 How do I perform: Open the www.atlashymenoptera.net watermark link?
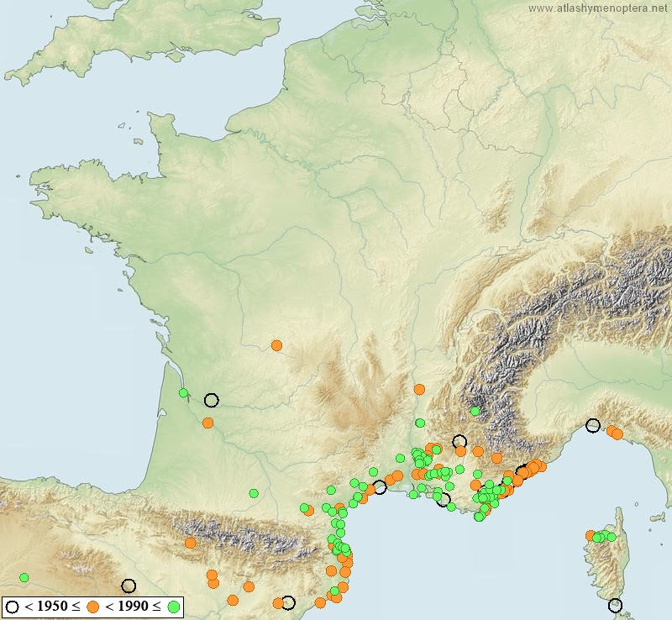[600, 8]
